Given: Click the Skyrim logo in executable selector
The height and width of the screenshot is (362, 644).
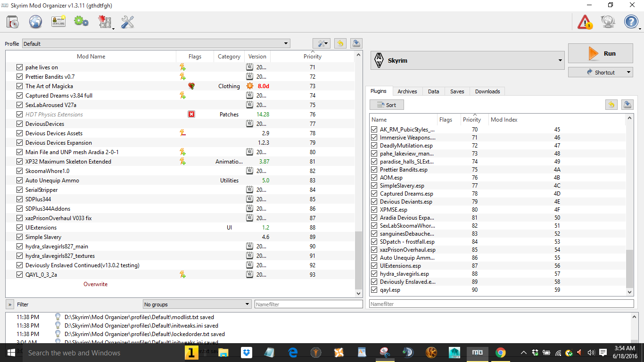Looking at the screenshot, I should (x=378, y=60).
